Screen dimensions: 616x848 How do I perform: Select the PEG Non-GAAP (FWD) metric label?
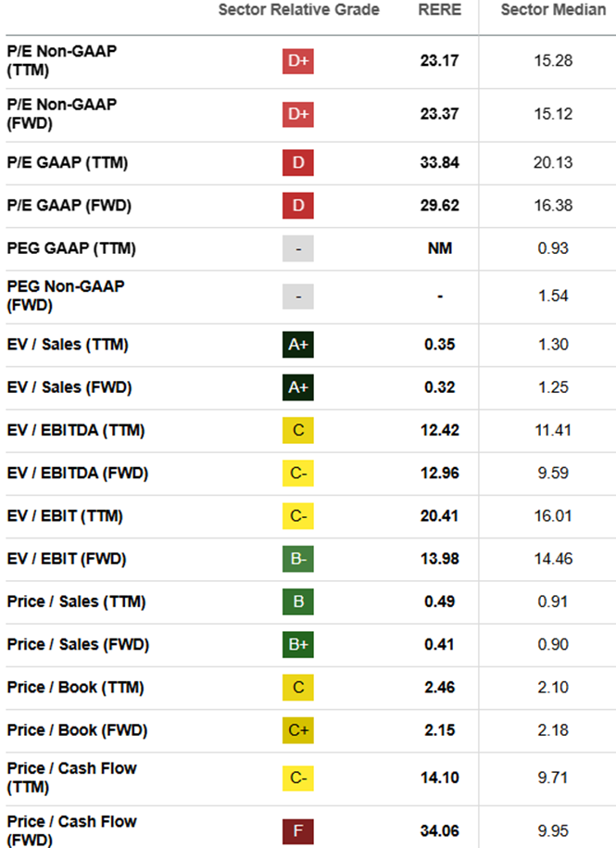[66, 296]
